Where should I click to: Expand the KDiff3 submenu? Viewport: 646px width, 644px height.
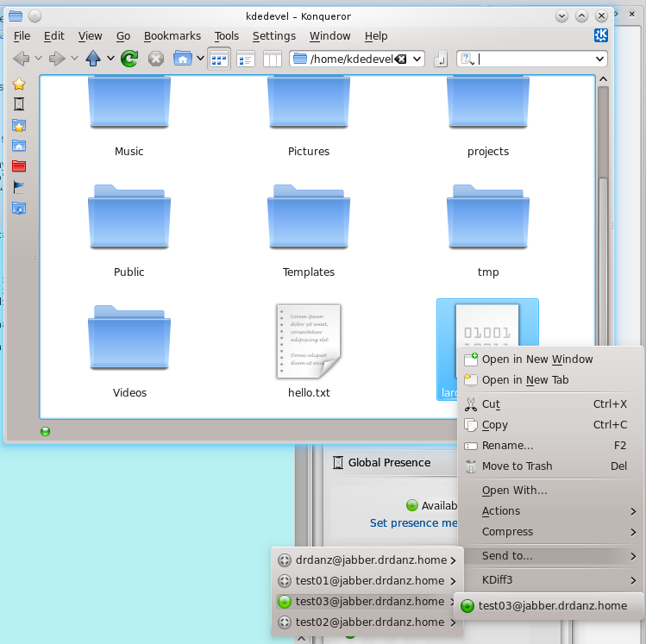pyautogui.click(x=550, y=579)
